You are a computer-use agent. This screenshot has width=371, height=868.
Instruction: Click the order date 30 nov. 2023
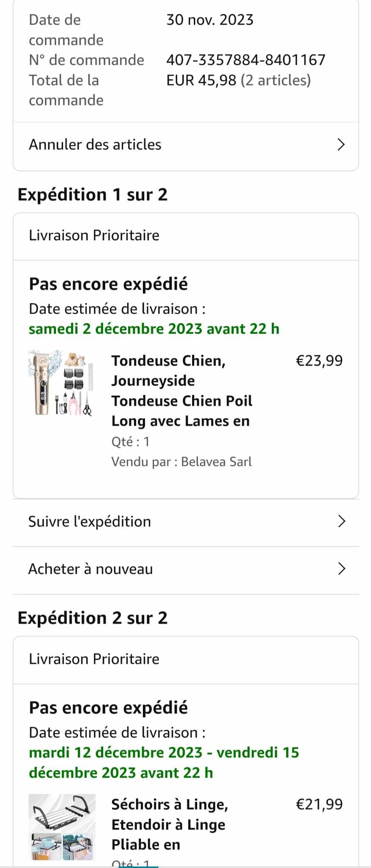coord(209,20)
